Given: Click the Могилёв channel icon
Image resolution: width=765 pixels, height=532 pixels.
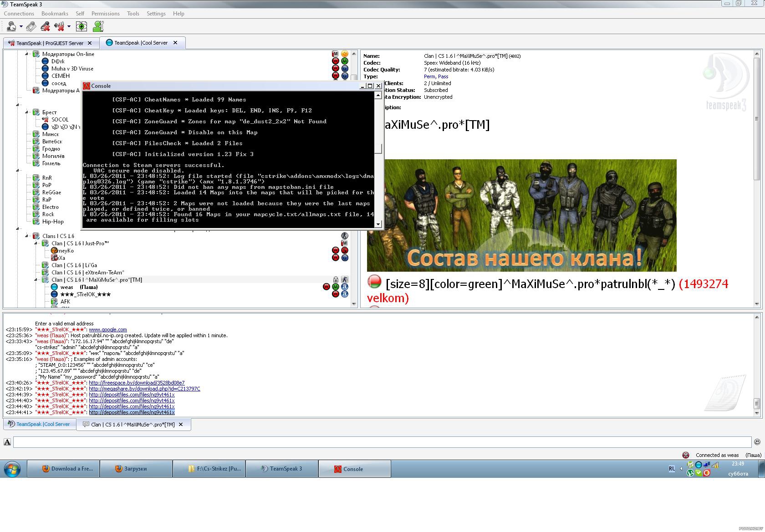Looking at the screenshot, I should pos(36,156).
